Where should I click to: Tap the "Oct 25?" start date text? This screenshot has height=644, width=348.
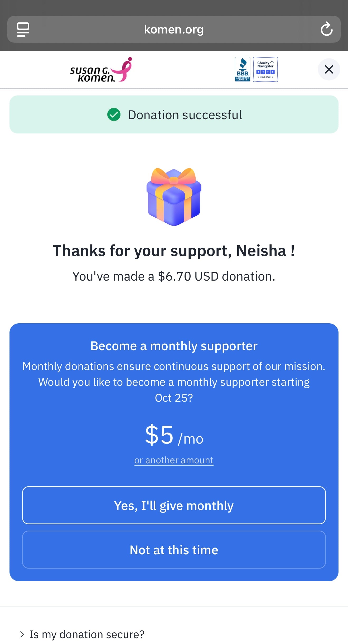pos(174,398)
